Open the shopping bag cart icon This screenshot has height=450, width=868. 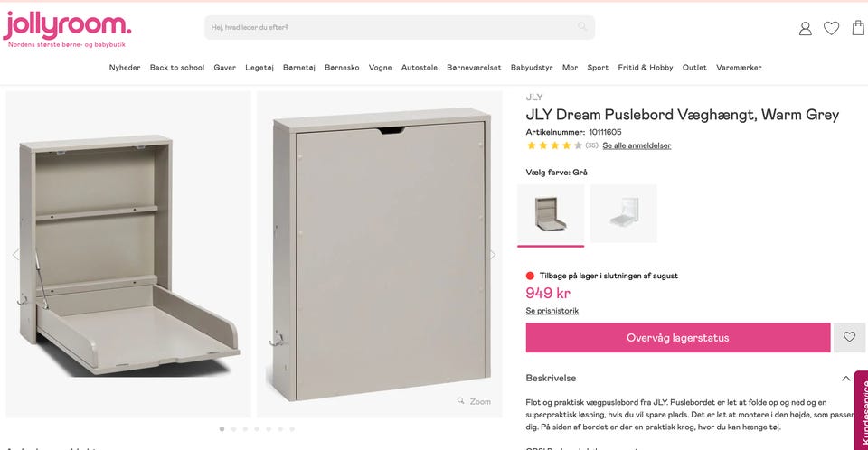point(858,28)
